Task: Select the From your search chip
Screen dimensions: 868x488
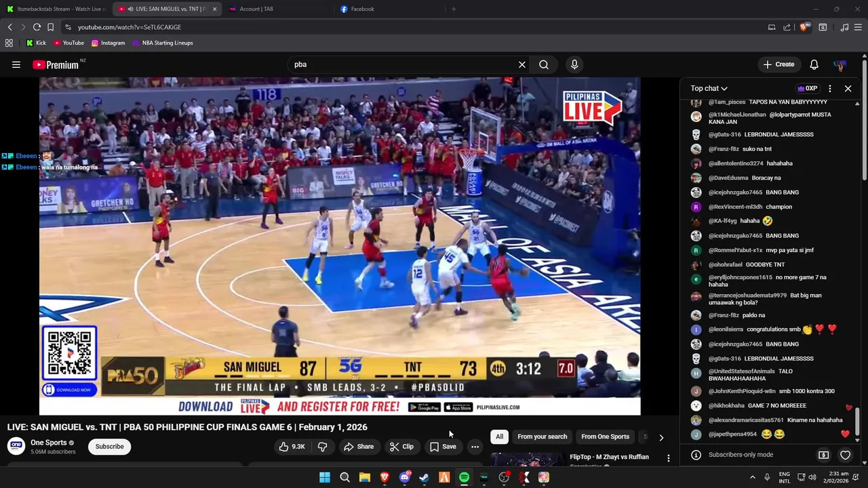Action: [542, 436]
